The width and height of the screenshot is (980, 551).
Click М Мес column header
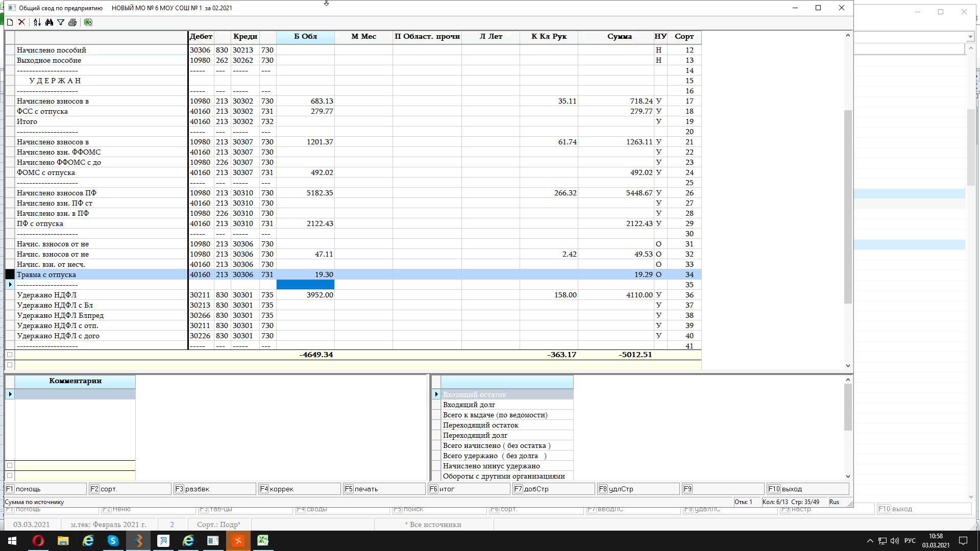(x=363, y=37)
